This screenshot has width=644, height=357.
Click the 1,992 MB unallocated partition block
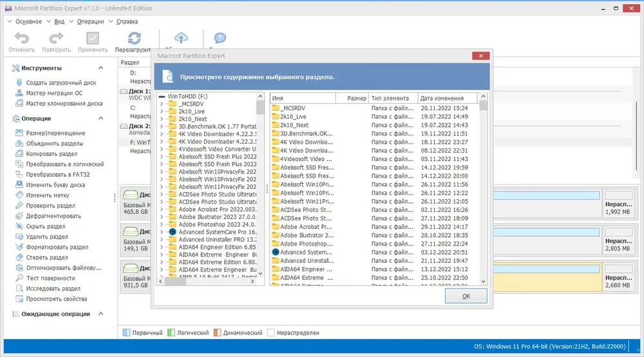[618, 204]
